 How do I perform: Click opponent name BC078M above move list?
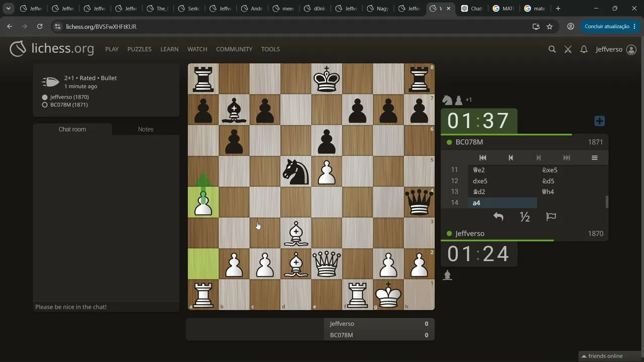(x=469, y=142)
